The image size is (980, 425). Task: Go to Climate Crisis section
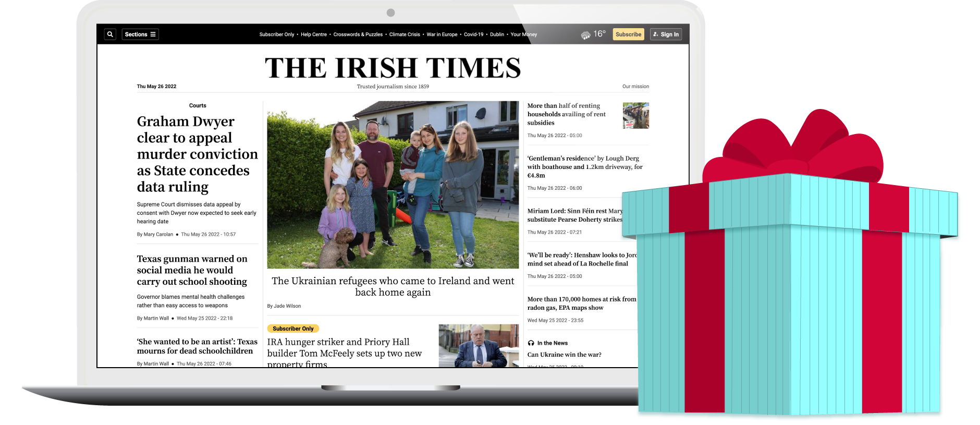click(x=405, y=34)
